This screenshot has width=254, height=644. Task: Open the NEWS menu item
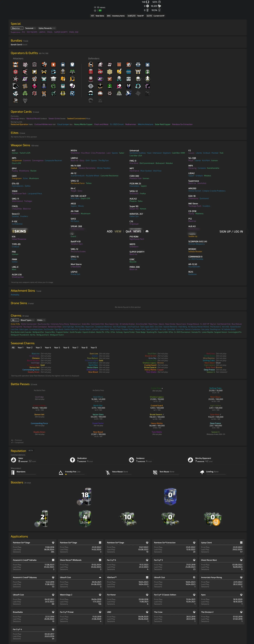pyautogui.click(x=137, y=232)
